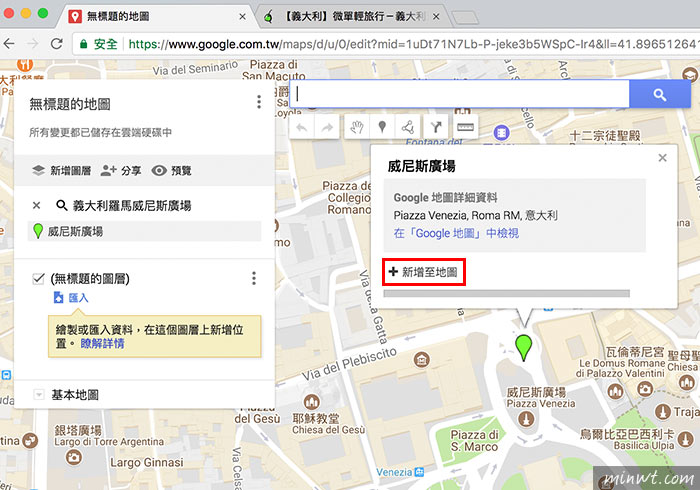Select the add marker pin tool
This screenshot has height=490, width=700.
point(382,128)
